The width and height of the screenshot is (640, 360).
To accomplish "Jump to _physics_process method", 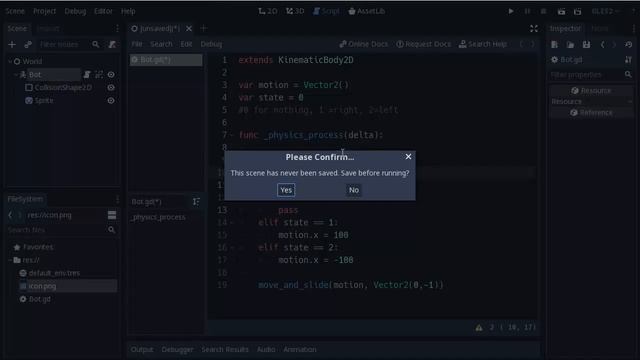I will click(x=158, y=217).
